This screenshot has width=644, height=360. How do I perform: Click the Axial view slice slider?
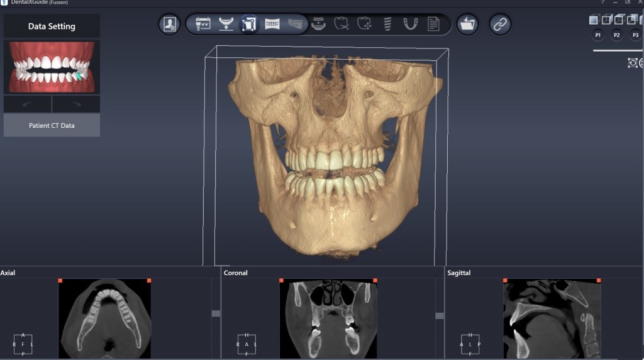pyautogui.click(x=216, y=313)
